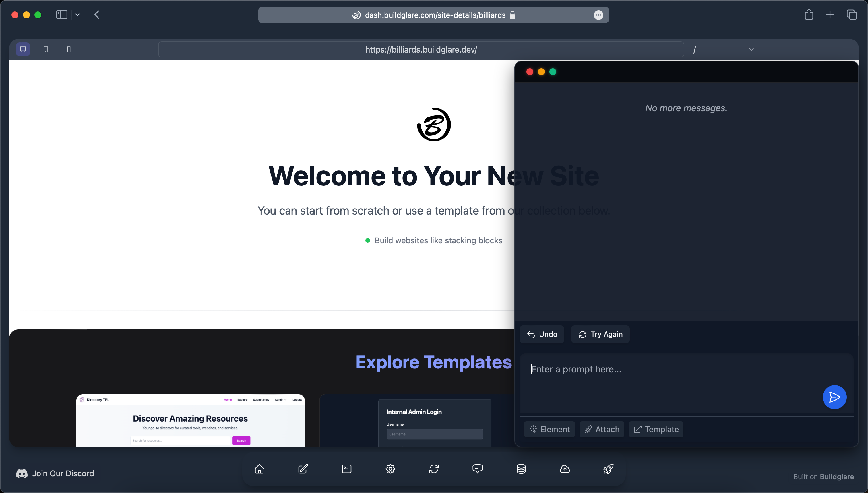Click the Home icon in the bottom toolbar

coord(259,469)
